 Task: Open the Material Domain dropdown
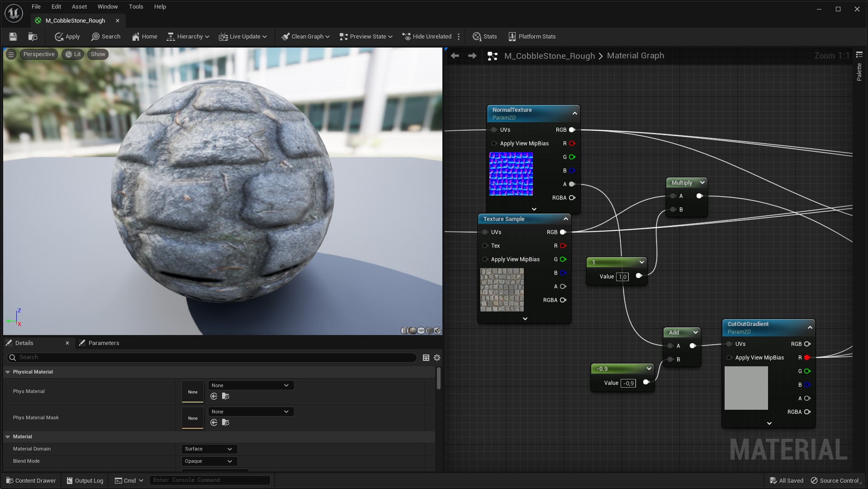pyautogui.click(x=208, y=449)
